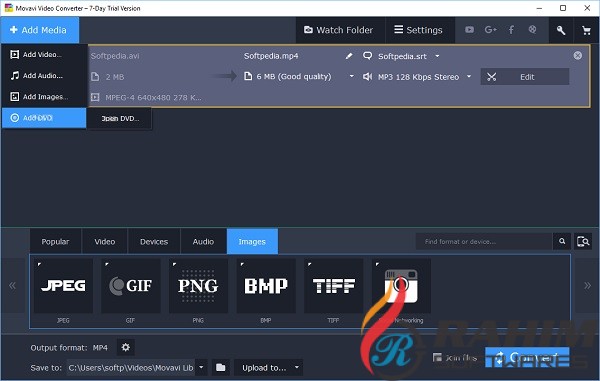Open the Watch Folder option

339,30
